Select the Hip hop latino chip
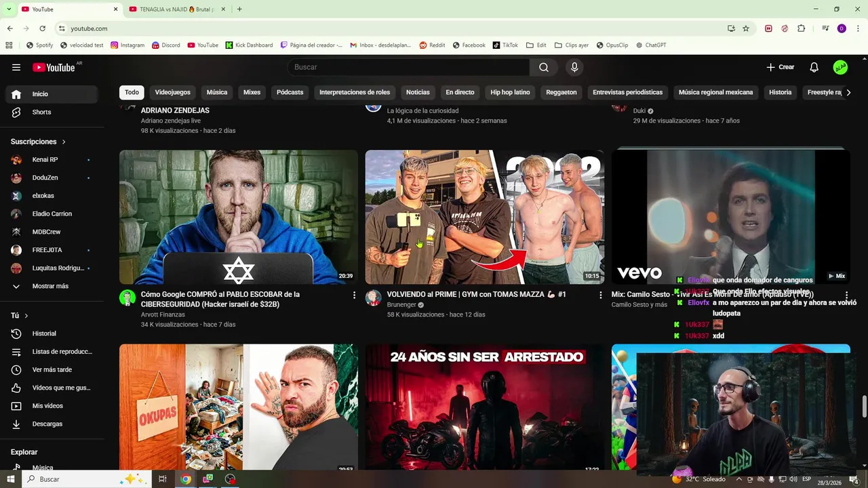868x488 pixels. click(x=510, y=92)
